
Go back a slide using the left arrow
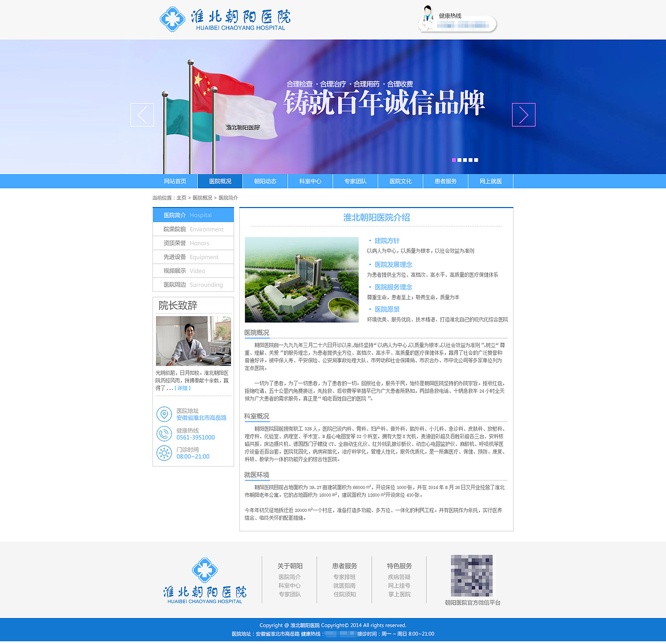142,114
